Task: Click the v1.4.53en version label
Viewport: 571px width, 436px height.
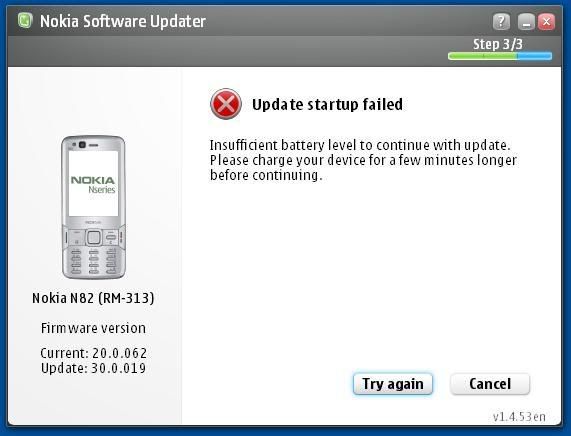Action: (x=519, y=416)
